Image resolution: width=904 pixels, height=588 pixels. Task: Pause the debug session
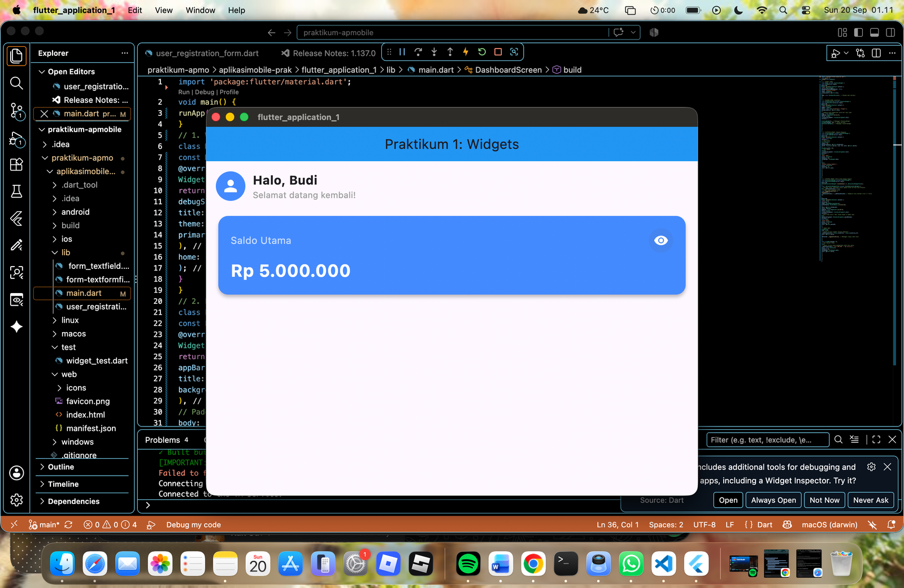pyautogui.click(x=402, y=52)
